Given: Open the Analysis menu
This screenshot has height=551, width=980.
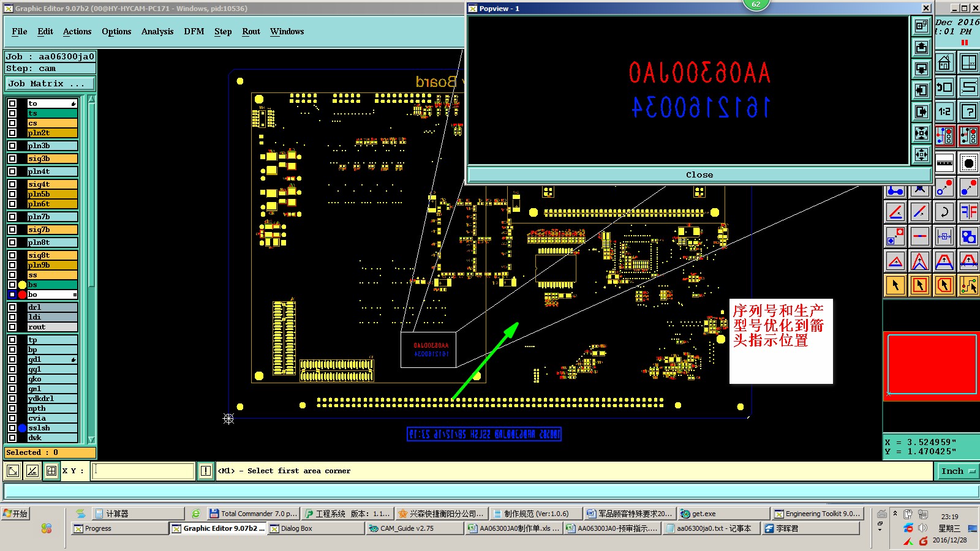Looking at the screenshot, I should (157, 32).
